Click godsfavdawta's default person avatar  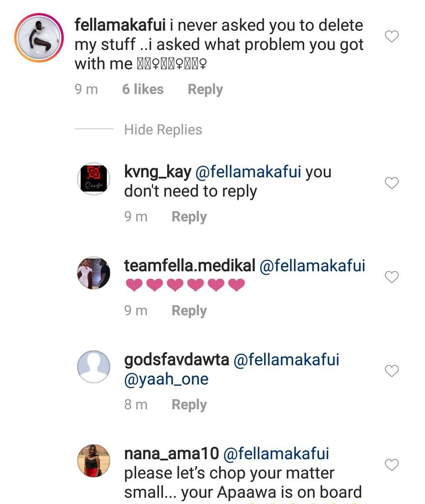click(x=93, y=367)
